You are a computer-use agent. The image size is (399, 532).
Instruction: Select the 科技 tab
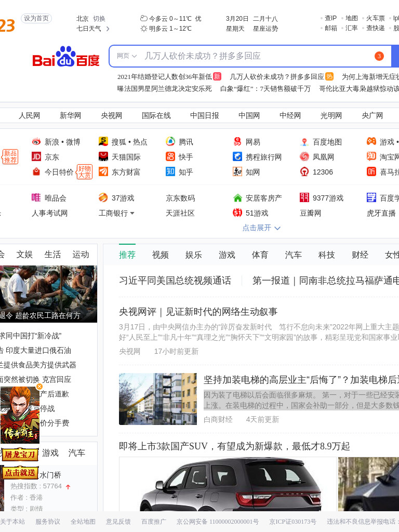[326, 255]
